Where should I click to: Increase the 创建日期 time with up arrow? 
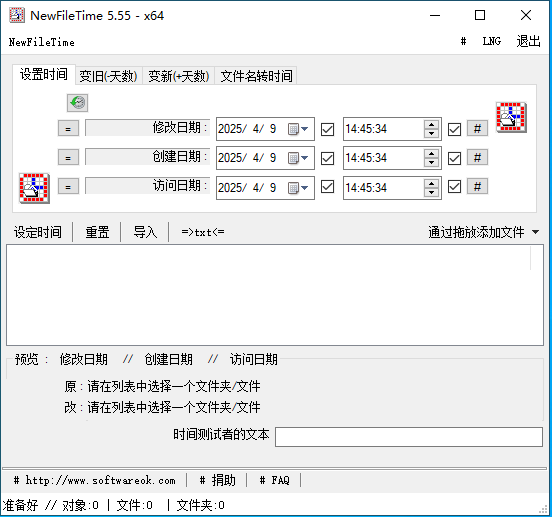tap(431, 153)
